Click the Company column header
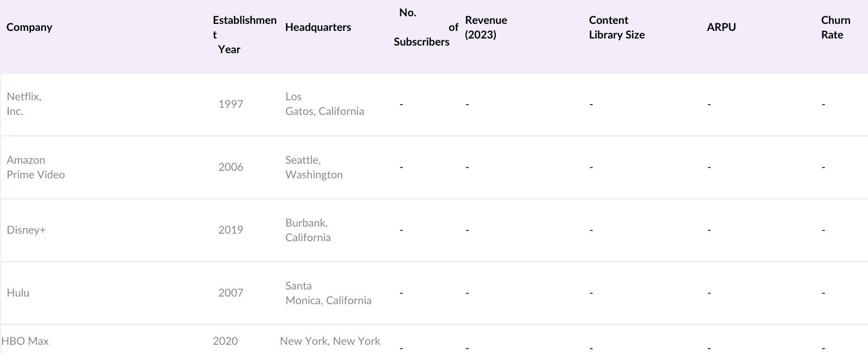 click(29, 27)
